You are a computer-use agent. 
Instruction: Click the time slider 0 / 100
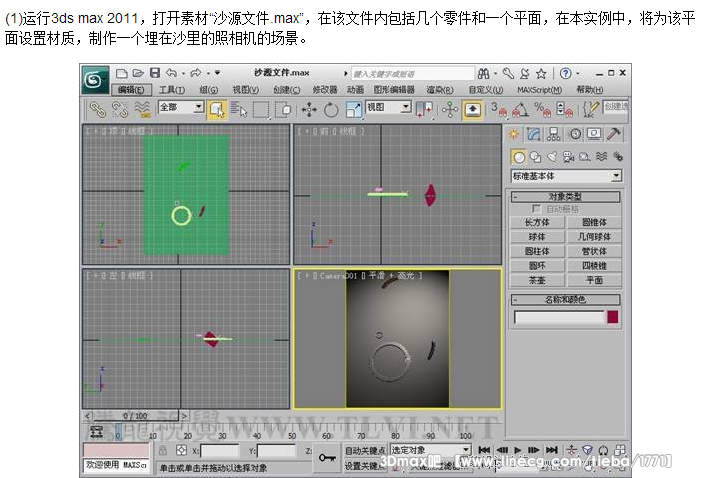135,416
